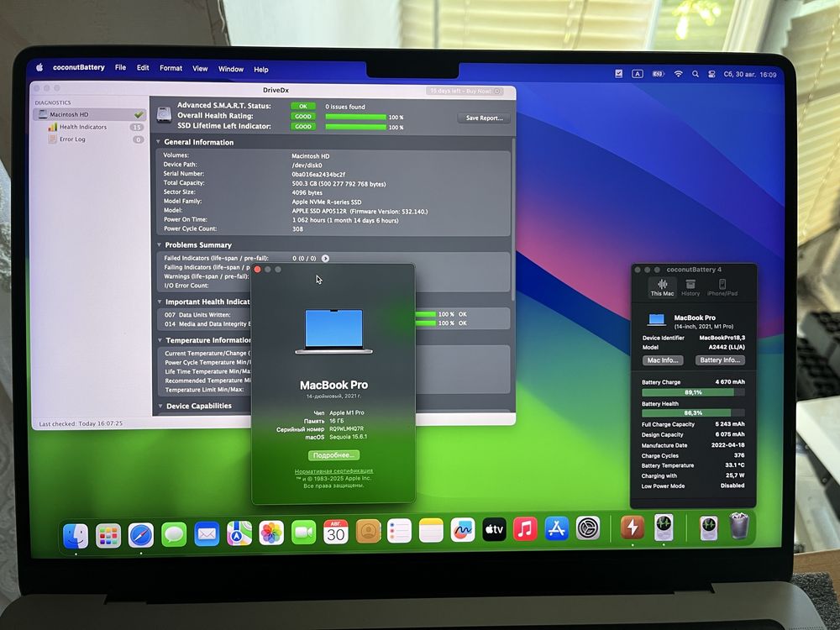Switch to the iPhone/iPad tab in coconutBattery
Viewport: 840px width, 630px height.
click(722, 287)
